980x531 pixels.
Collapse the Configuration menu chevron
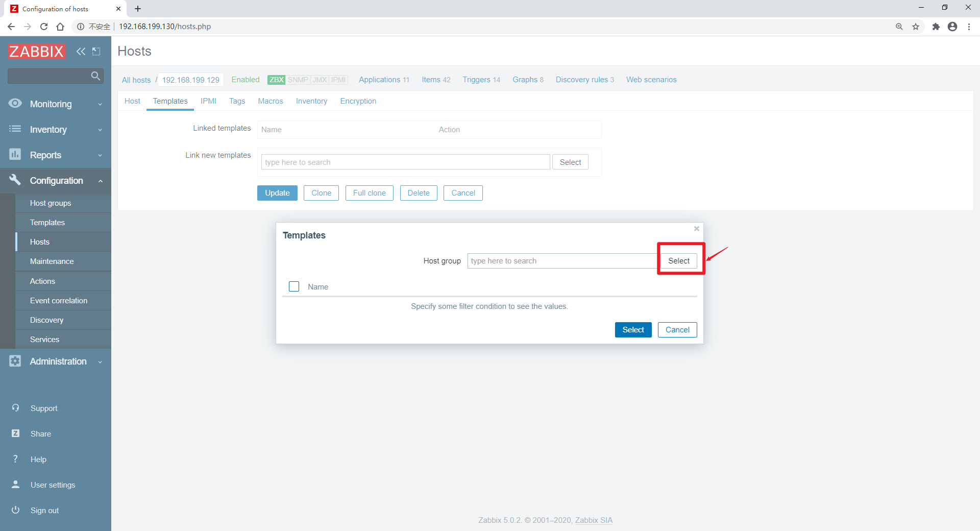click(101, 181)
